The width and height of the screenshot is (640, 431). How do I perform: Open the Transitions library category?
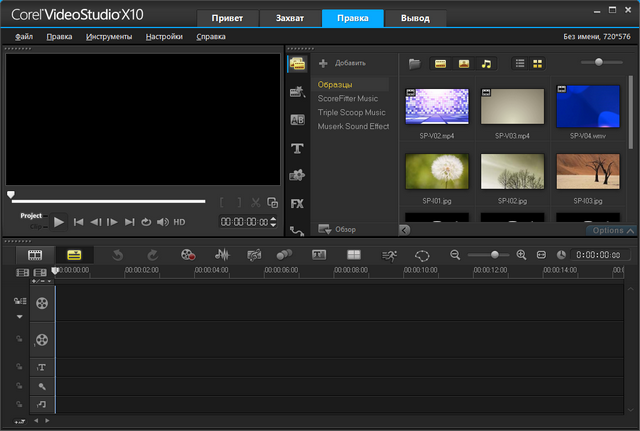tap(297, 120)
